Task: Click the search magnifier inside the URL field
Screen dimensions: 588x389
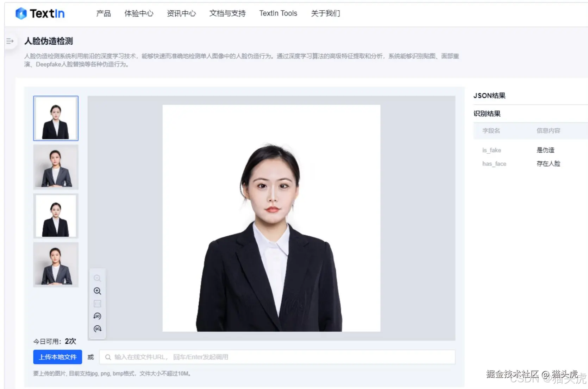Action: [108, 357]
